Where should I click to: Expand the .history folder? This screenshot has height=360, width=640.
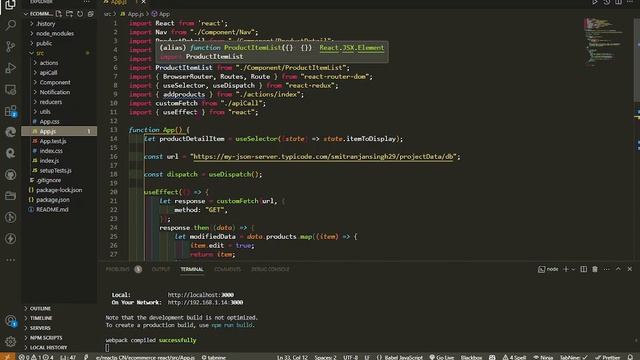point(46,24)
